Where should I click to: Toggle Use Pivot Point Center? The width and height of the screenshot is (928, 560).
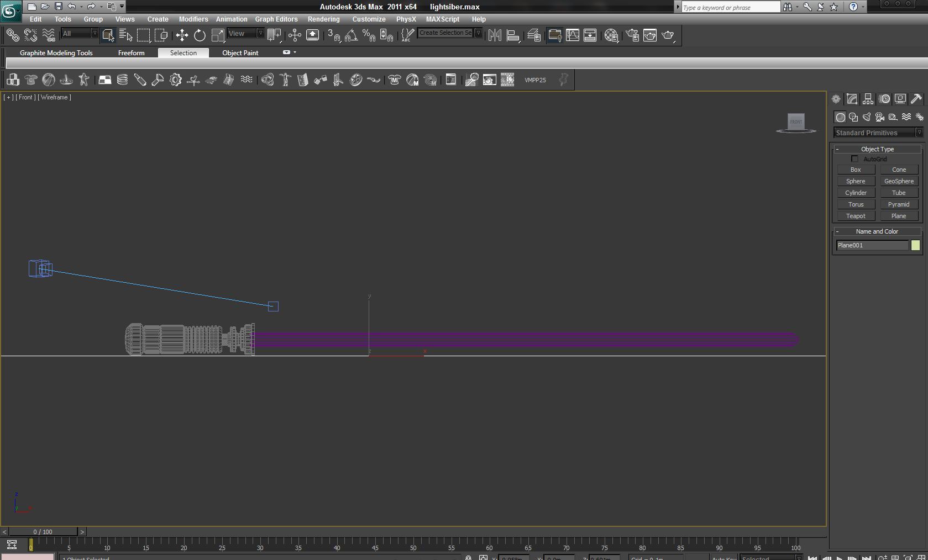[x=275, y=35]
